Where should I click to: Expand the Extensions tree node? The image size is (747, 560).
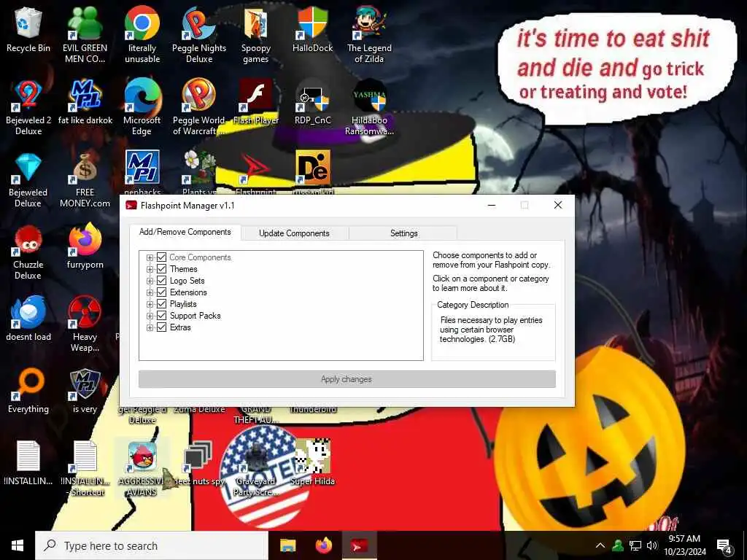(x=150, y=292)
